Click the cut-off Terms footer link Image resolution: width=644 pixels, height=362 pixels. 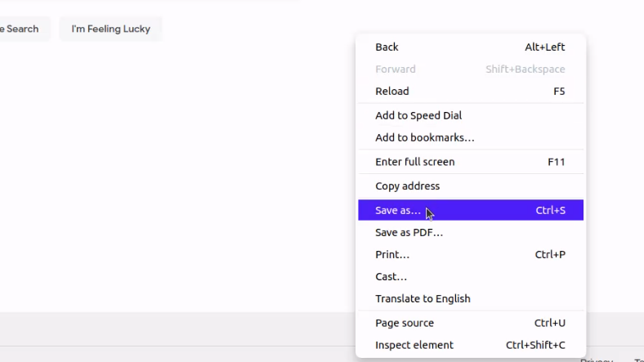(638, 360)
